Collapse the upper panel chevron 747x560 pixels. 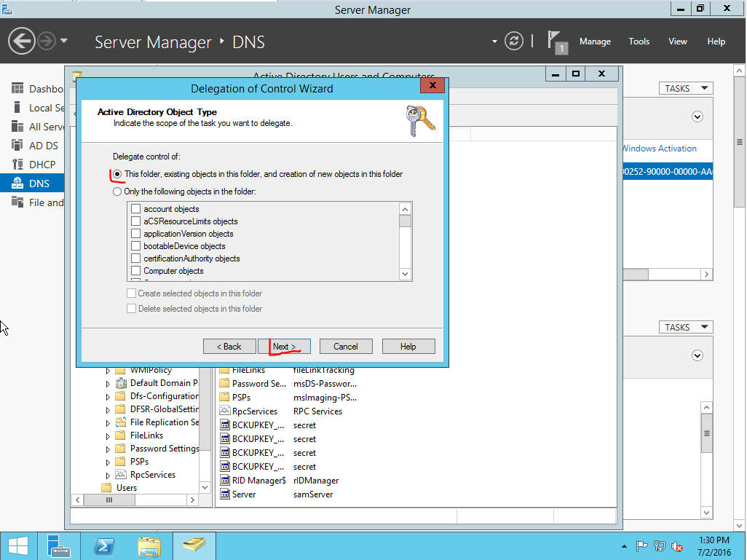click(697, 117)
